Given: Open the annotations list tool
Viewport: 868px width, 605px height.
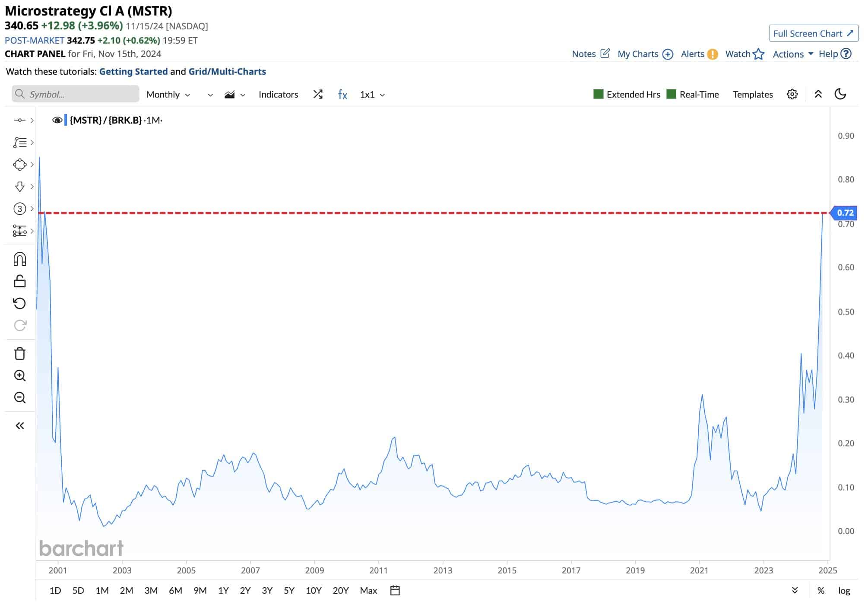Looking at the screenshot, I should (x=20, y=143).
